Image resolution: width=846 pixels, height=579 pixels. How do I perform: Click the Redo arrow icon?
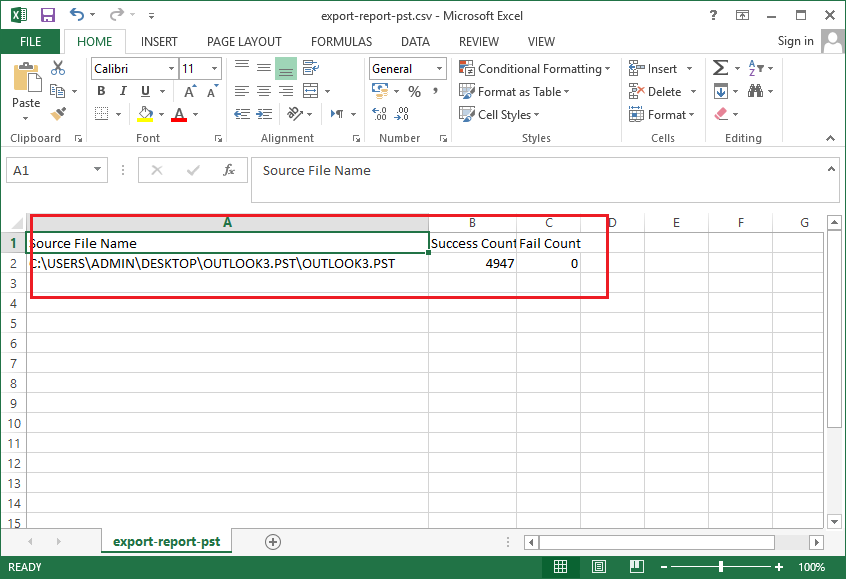click(x=117, y=15)
